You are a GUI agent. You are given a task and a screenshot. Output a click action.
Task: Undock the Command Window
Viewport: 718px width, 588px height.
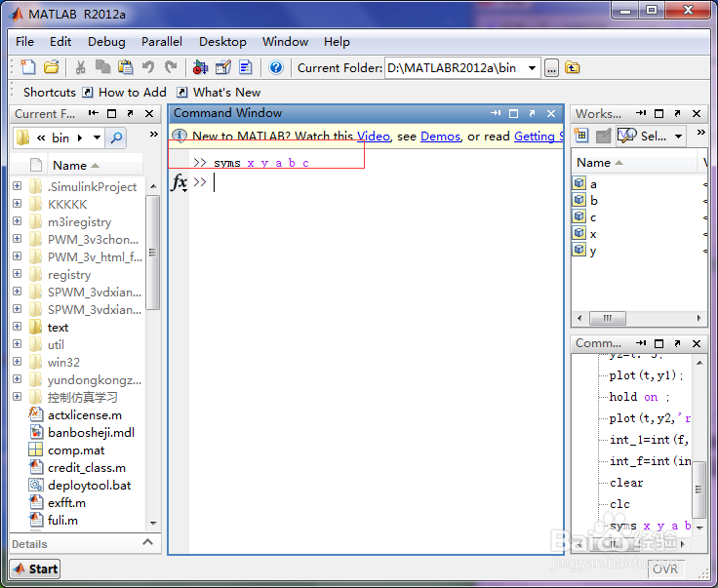pyautogui.click(x=532, y=113)
